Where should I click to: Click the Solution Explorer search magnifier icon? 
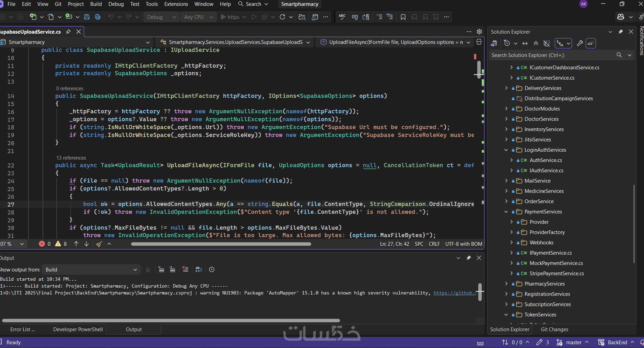click(x=619, y=55)
